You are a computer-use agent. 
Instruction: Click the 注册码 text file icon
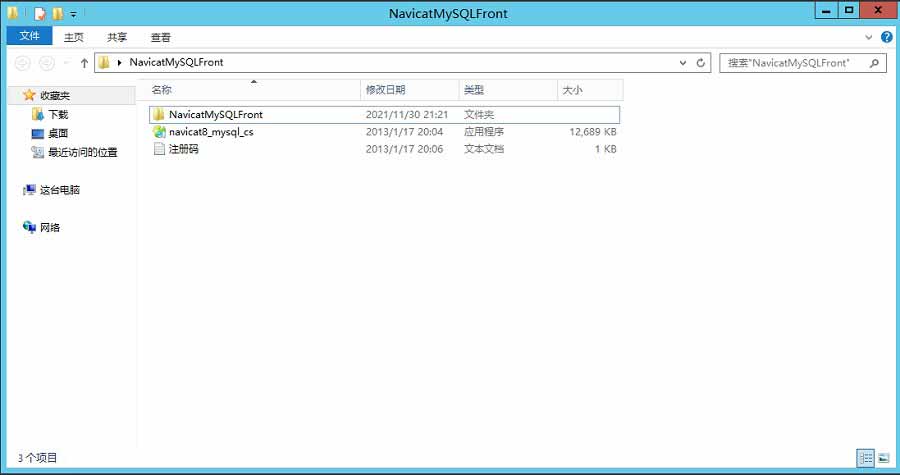click(159, 149)
